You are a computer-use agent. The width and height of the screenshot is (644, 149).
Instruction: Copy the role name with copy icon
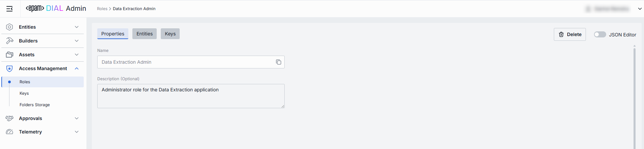pyautogui.click(x=279, y=62)
